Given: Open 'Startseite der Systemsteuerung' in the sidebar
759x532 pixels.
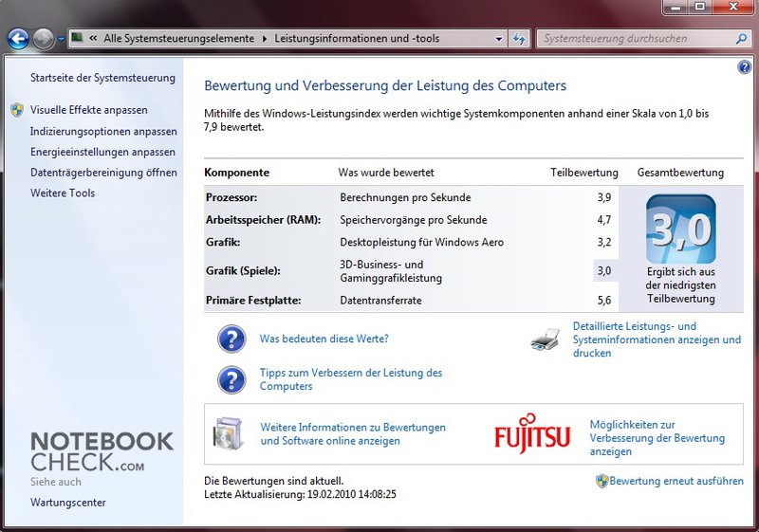Looking at the screenshot, I should point(102,78).
